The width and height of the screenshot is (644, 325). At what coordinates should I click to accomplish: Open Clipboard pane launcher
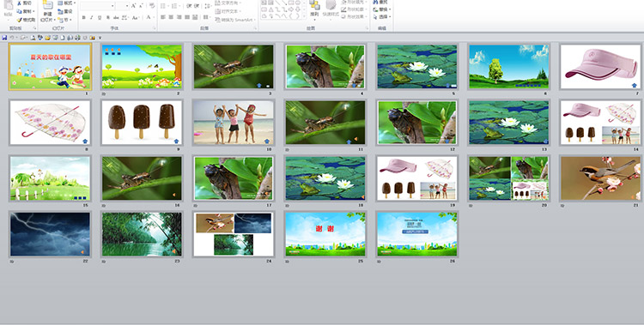pos(35,28)
